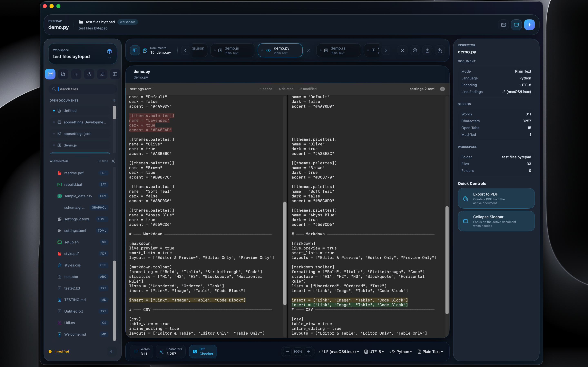588x367 pixels.
Task: Open the Diff Checker
Action: [x=203, y=352]
